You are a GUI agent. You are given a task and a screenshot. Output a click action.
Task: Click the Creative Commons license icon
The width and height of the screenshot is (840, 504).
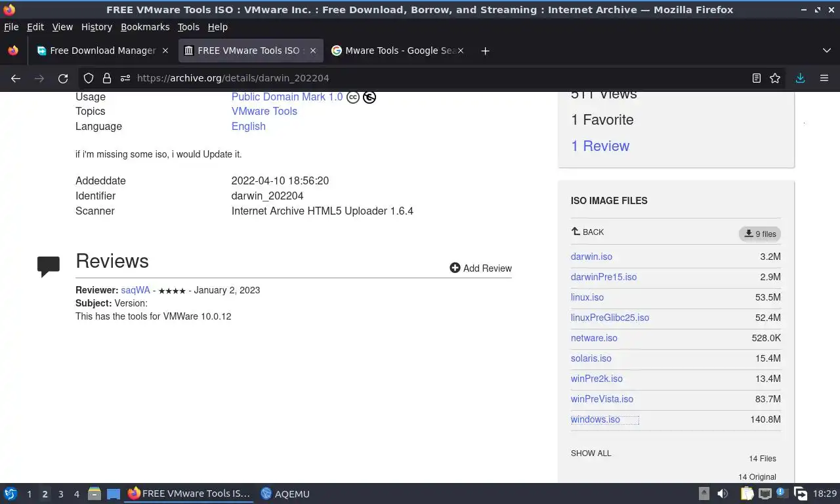tap(353, 97)
